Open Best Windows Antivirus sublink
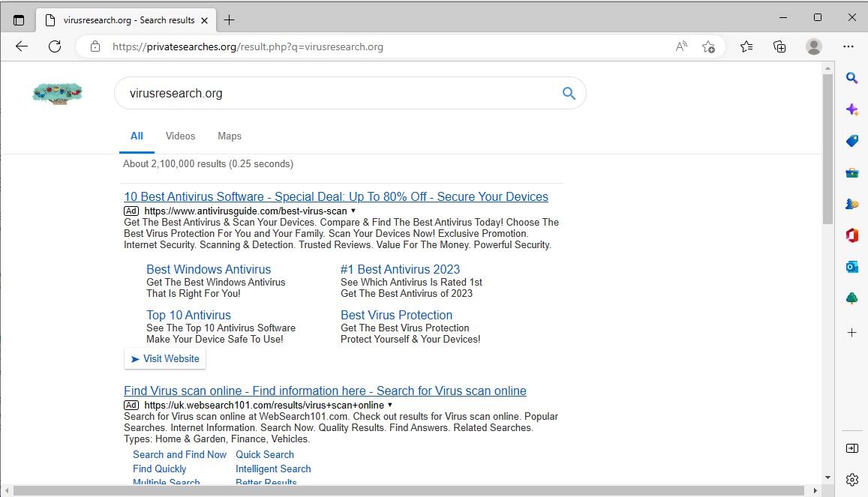The width and height of the screenshot is (868, 497). click(209, 269)
